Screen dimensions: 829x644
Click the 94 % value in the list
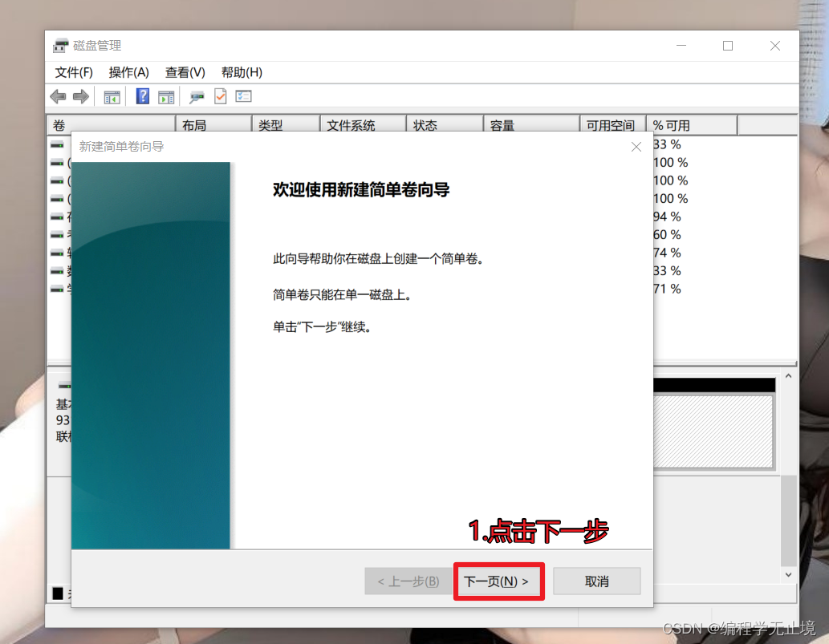pyautogui.click(x=667, y=217)
